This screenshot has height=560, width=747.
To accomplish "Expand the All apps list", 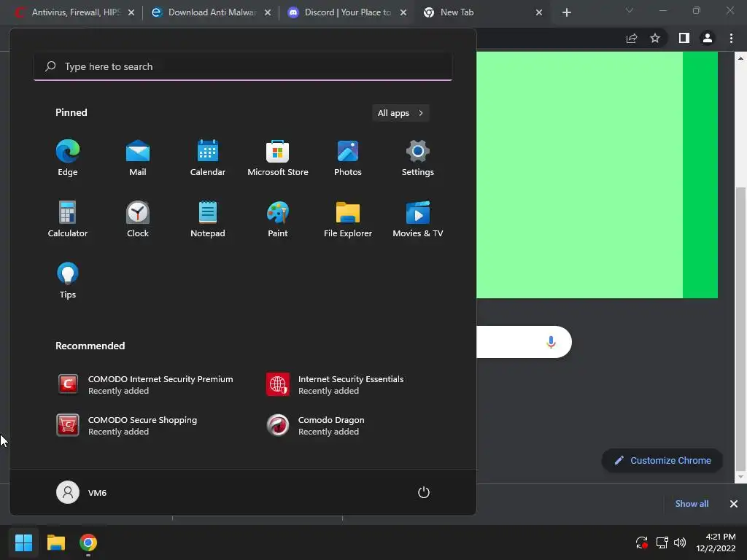I will (400, 113).
